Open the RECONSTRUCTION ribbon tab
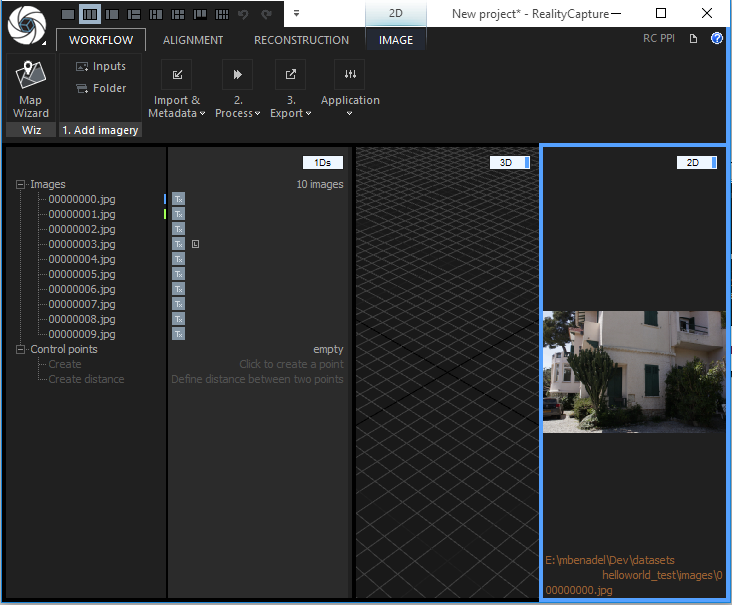Viewport: 732px width, 605px height. pyautogui.click(x=301, y=40)
